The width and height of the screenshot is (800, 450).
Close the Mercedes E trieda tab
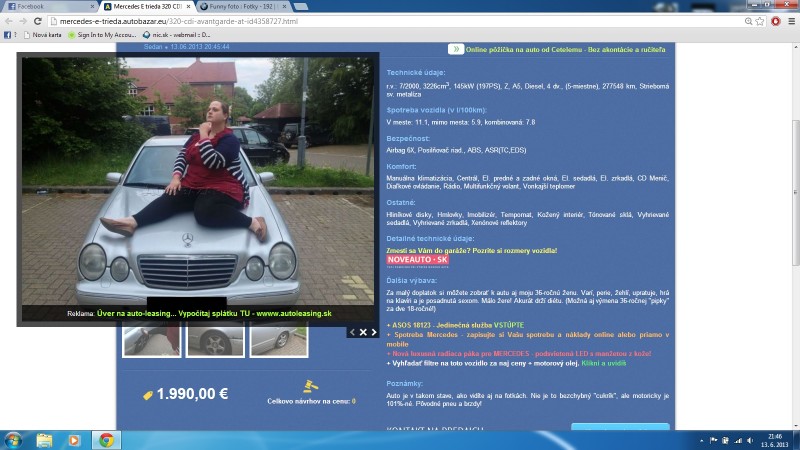click(x=188, y=7)
